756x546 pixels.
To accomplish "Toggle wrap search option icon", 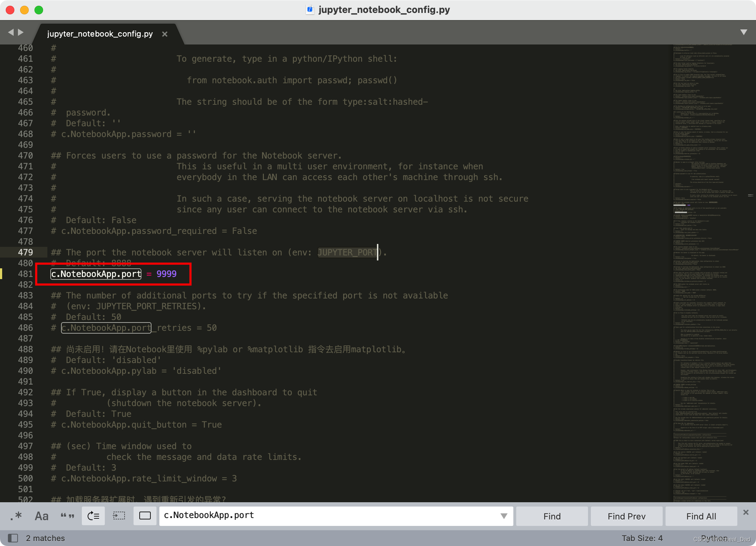I will tap(93, 516).
